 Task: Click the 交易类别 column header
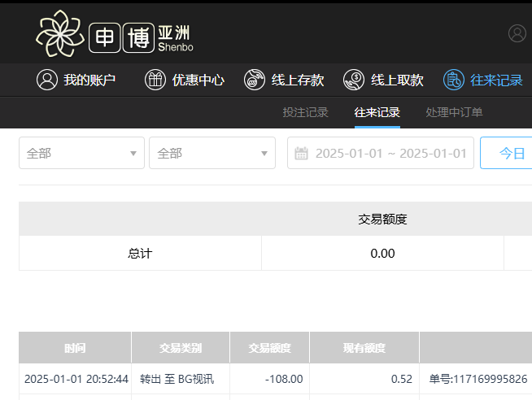181,348
